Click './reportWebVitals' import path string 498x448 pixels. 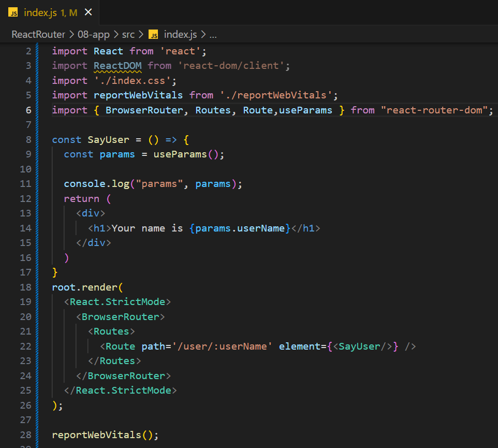[x=276, y=95]
